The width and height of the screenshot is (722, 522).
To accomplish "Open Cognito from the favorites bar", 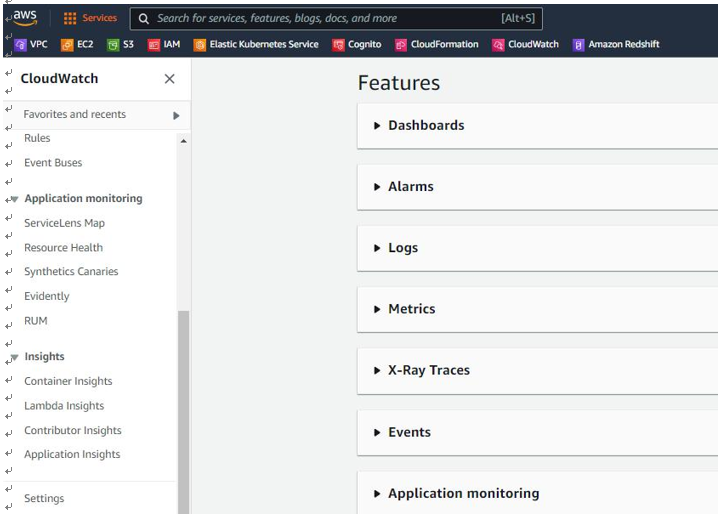I will [x=364, y=44].
